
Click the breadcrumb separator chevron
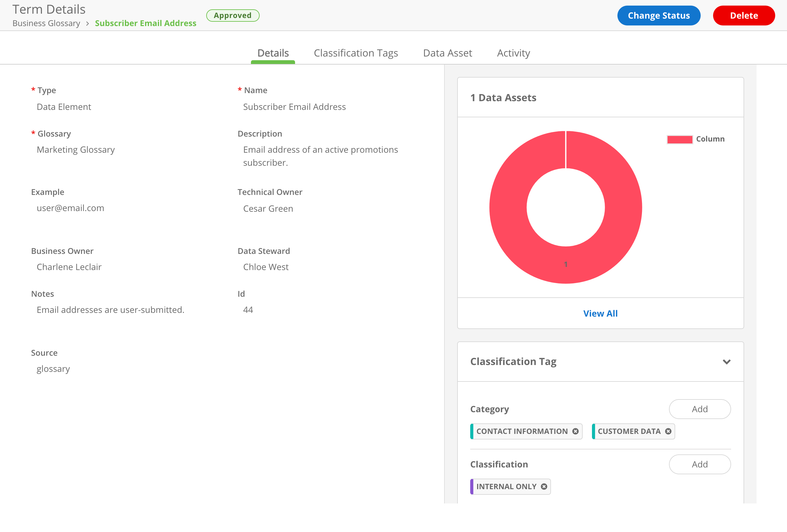coord(87,23)
